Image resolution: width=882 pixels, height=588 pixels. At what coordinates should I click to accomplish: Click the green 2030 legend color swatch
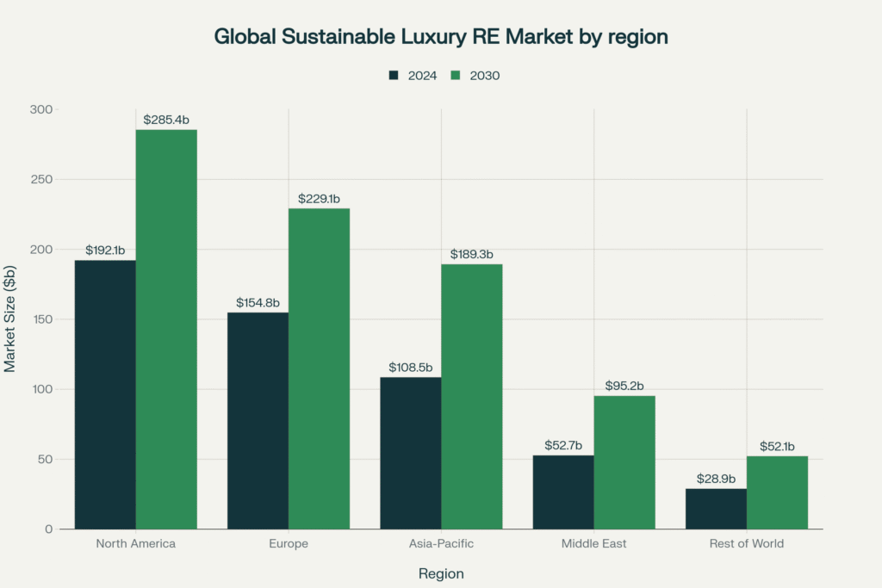click(456, 76)
